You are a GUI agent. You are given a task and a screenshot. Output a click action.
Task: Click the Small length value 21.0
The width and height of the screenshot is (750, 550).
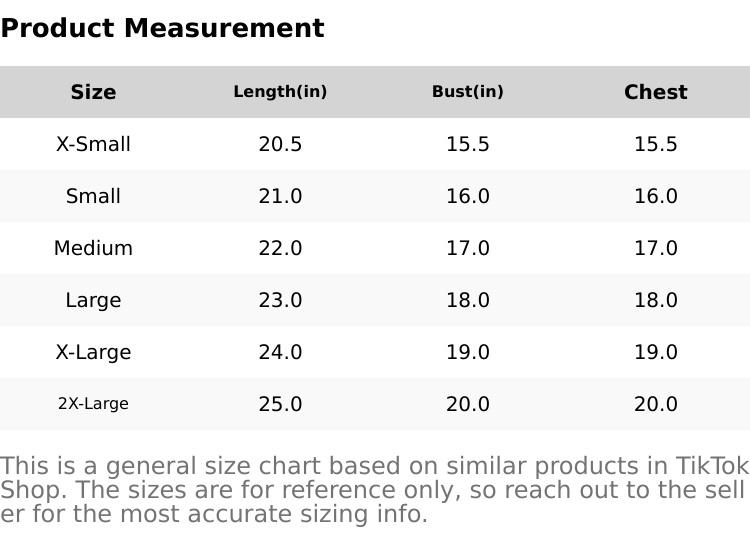[280, 196]
